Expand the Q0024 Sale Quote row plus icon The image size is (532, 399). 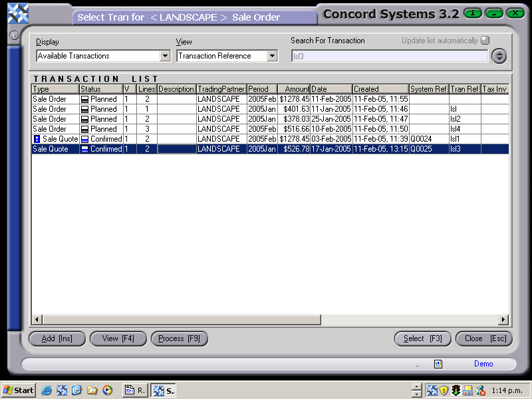[35, 139]
